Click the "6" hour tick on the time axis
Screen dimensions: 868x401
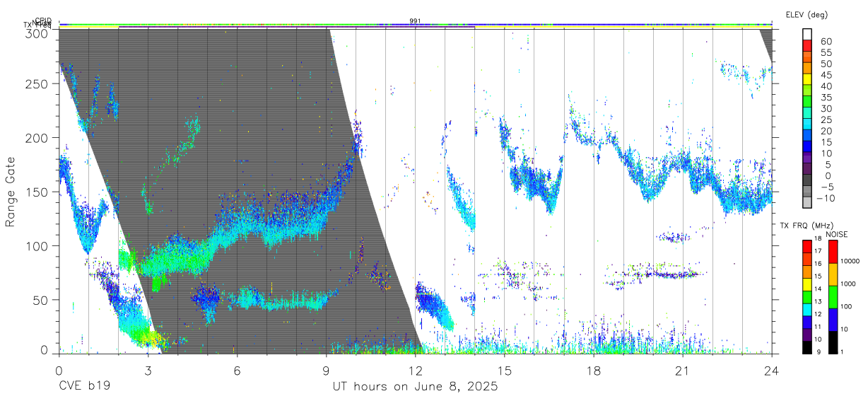click(237, 370)
